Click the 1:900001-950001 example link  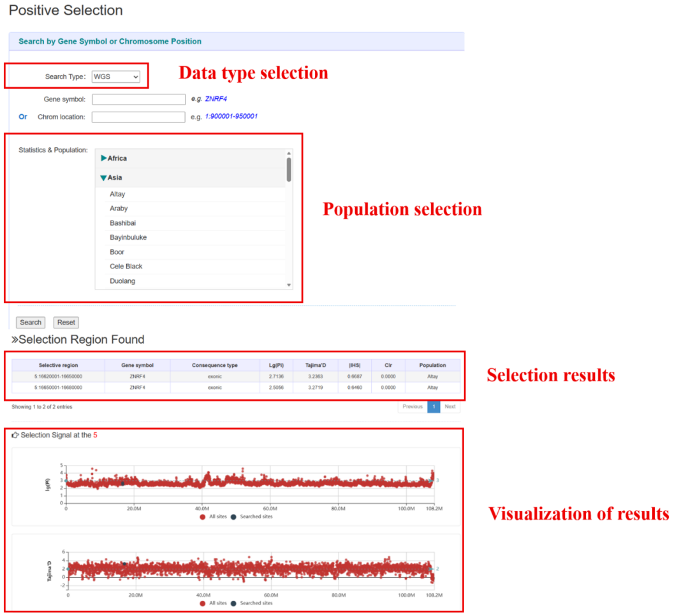231,117
